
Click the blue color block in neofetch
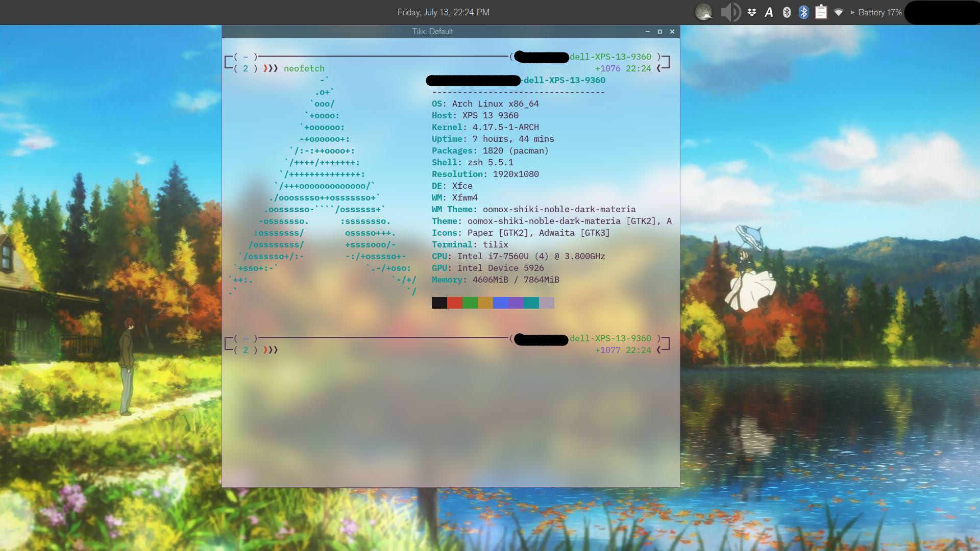(500, 303)
